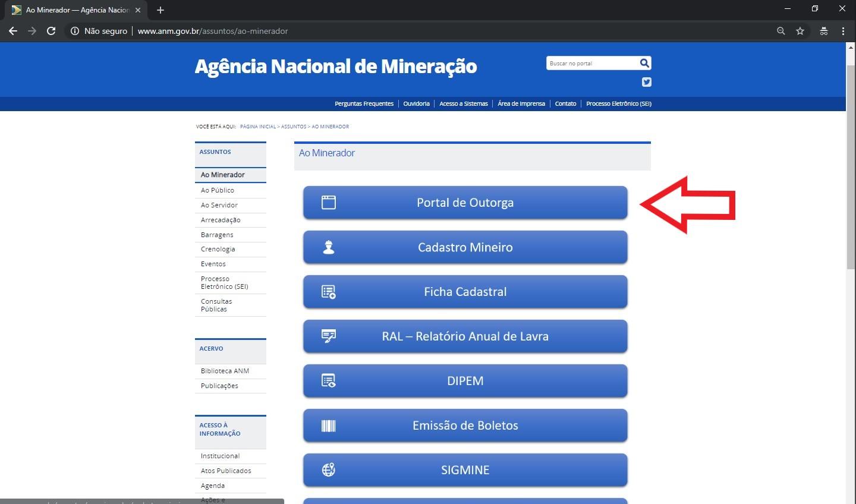Click the Buscar no portal search field
This screenshot has height=504, width=856.
(x=592, y=63)
